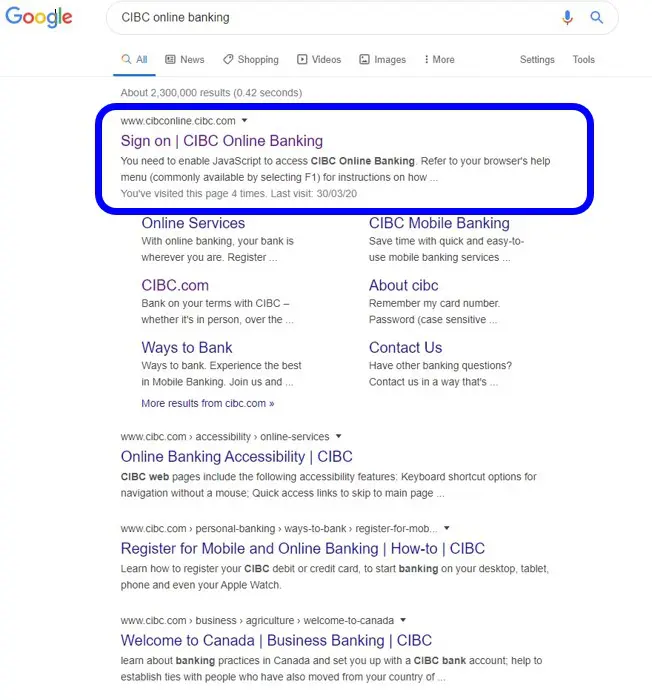Open Welcome to Canada | Business Banking result
This screenshot has width=652, height=700.
pyautogui.click(x=276, y=640)
